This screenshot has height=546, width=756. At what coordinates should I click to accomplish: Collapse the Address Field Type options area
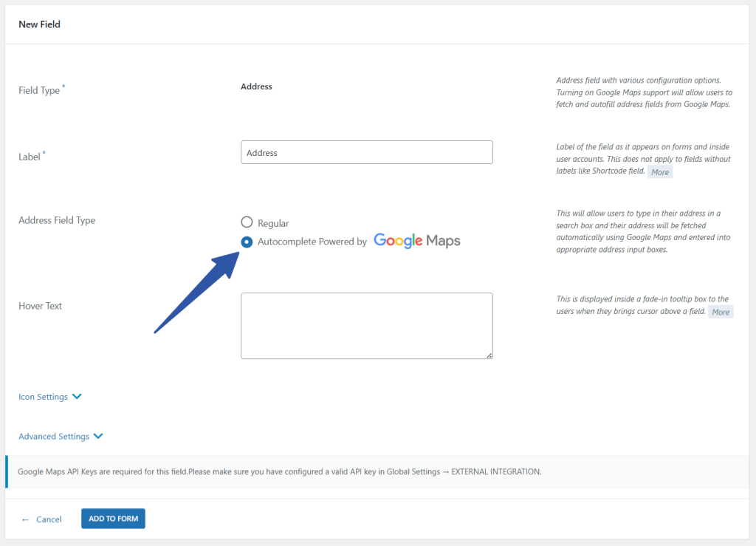(x=57, y=219)
